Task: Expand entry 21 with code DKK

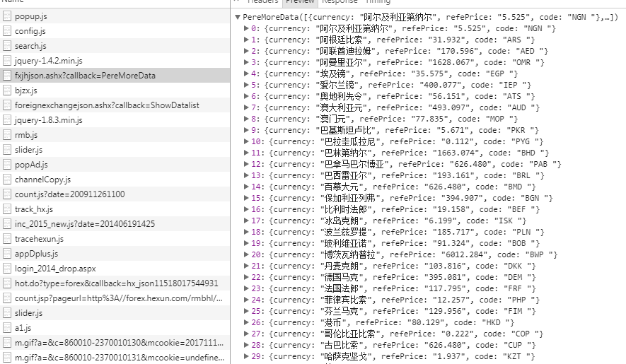Action: 246,266
